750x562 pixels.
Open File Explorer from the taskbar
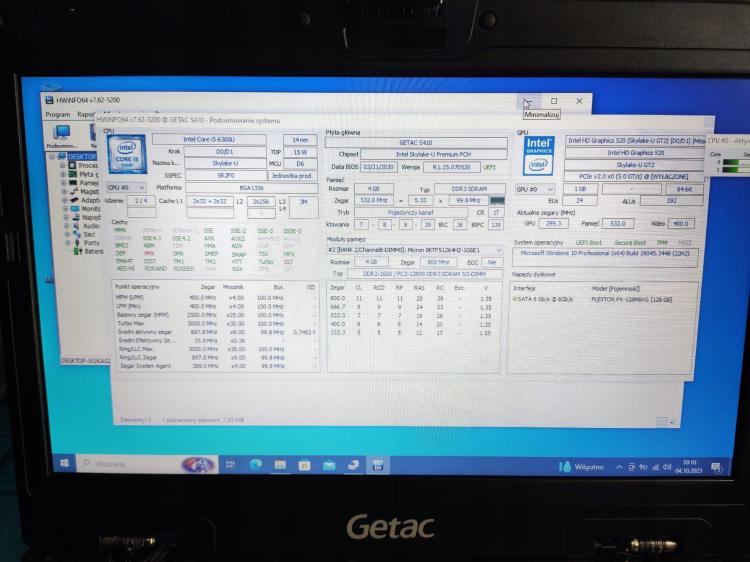[280, 465]
